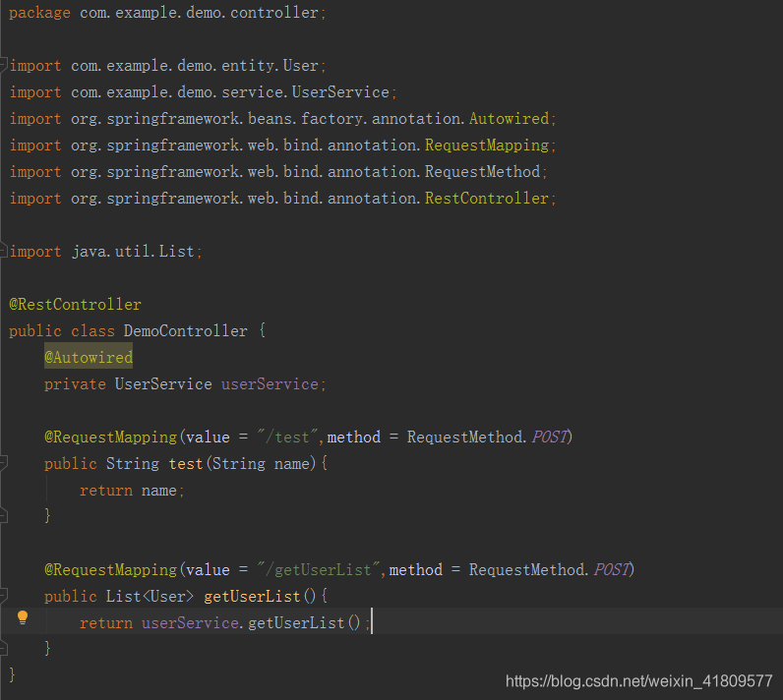Image resolution: width=783 pixels, height=700 pixels.
Task: Click 'Autowired' in its import line
Action: (x=510, y=119)
